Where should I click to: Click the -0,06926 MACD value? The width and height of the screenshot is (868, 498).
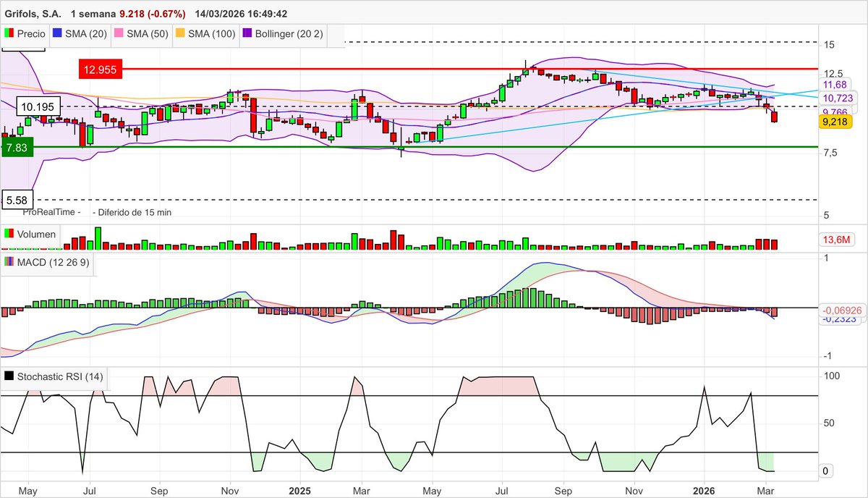(x=843, y=309)
